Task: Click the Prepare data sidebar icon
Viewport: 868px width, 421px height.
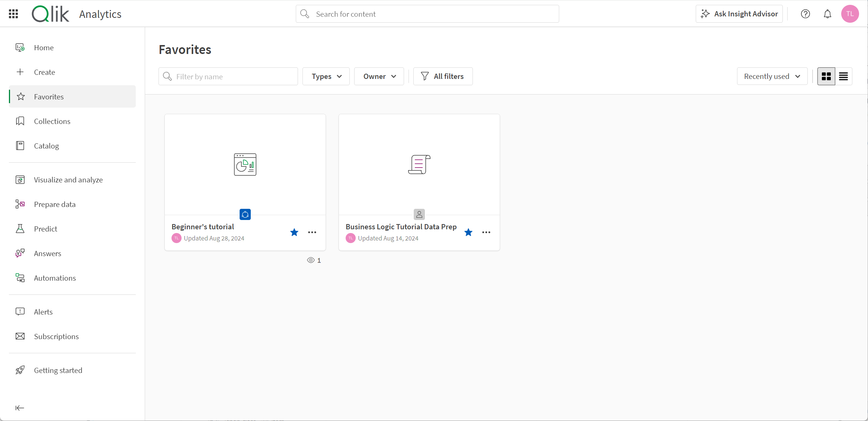Action: (x=20, y=204)
